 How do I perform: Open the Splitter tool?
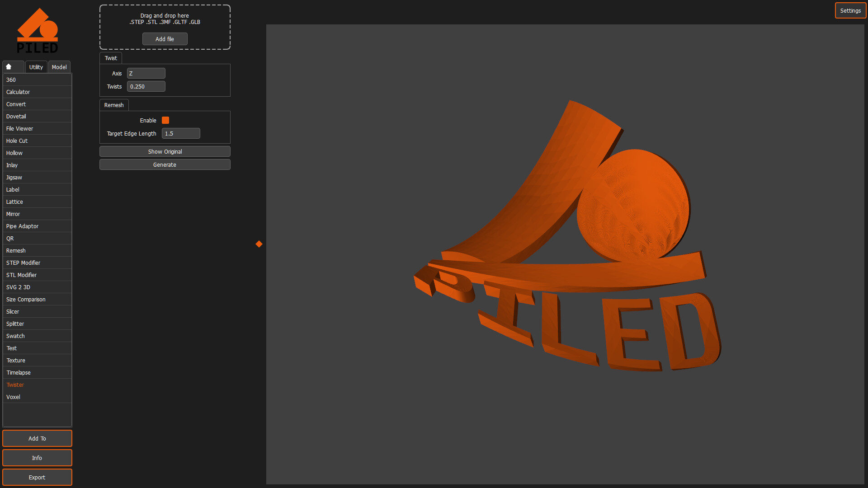(x=37, y=324)
